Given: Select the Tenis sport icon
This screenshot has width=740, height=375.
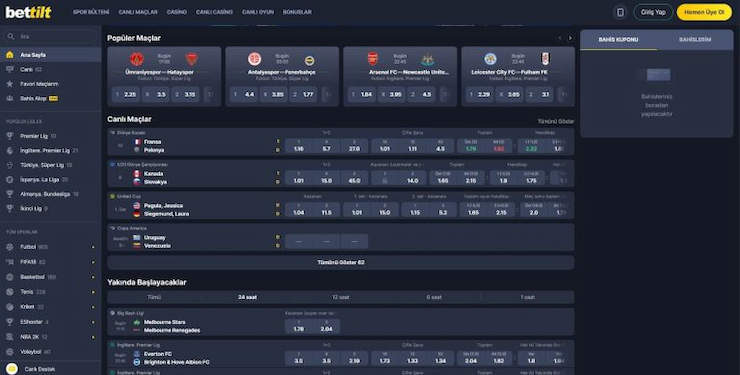Looking at the screenshot, I should [x=9, y=292].
